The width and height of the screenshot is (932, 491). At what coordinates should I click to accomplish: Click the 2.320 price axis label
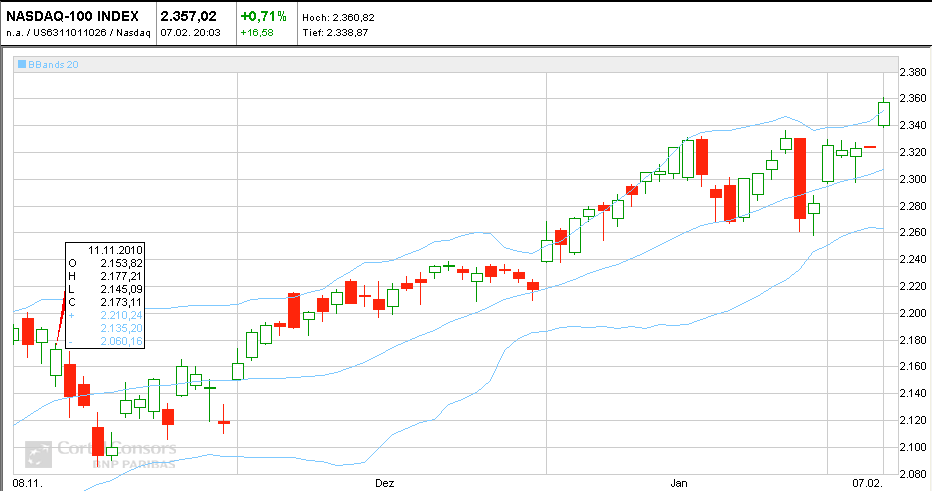pos(913,152)
